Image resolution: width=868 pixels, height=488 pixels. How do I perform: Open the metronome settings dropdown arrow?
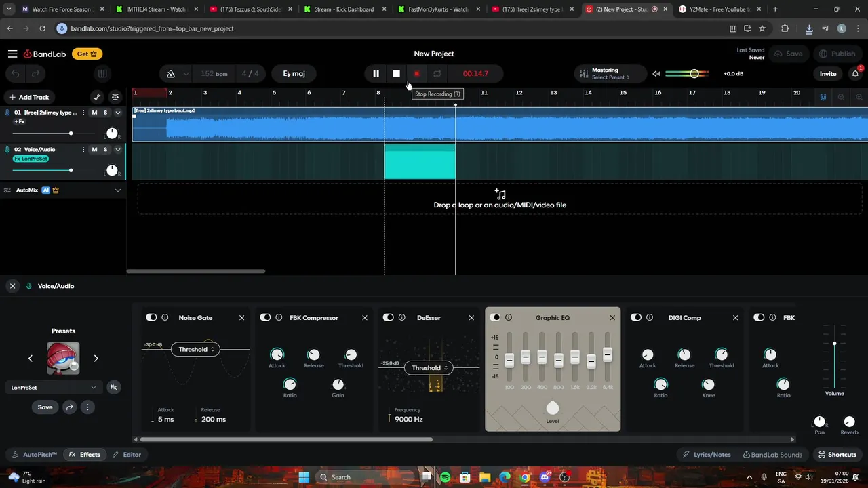coord(186,74)
